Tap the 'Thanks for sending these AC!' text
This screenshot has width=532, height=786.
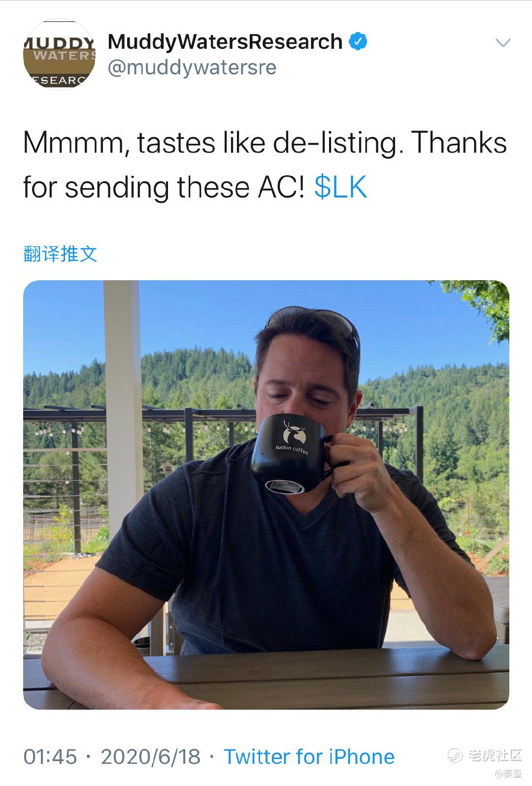(265, 165)
